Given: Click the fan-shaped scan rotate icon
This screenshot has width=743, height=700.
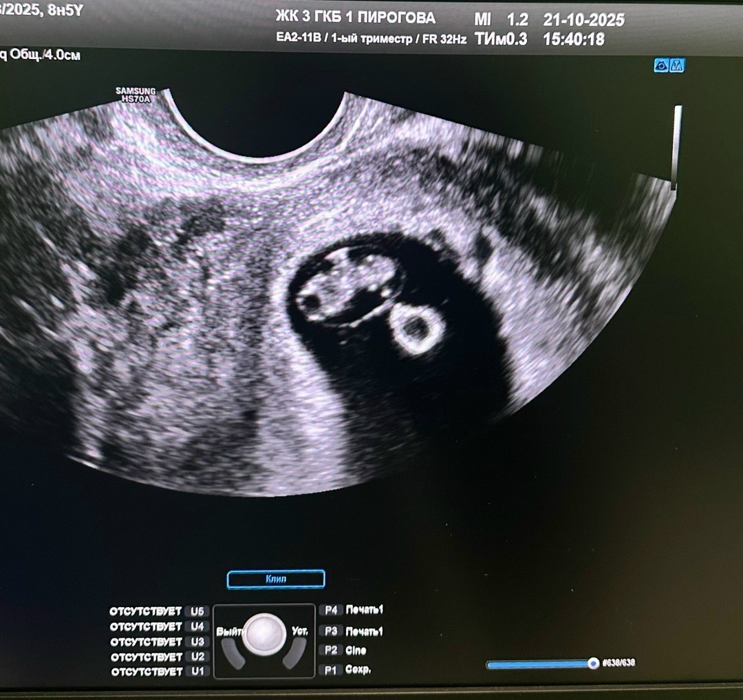Looking at the screenshot, I should click(x=661, y=65).
